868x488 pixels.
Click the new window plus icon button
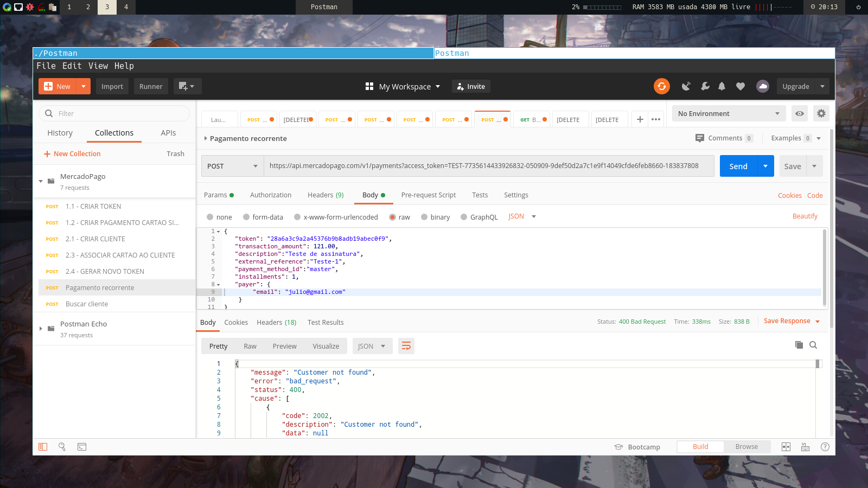187,86
